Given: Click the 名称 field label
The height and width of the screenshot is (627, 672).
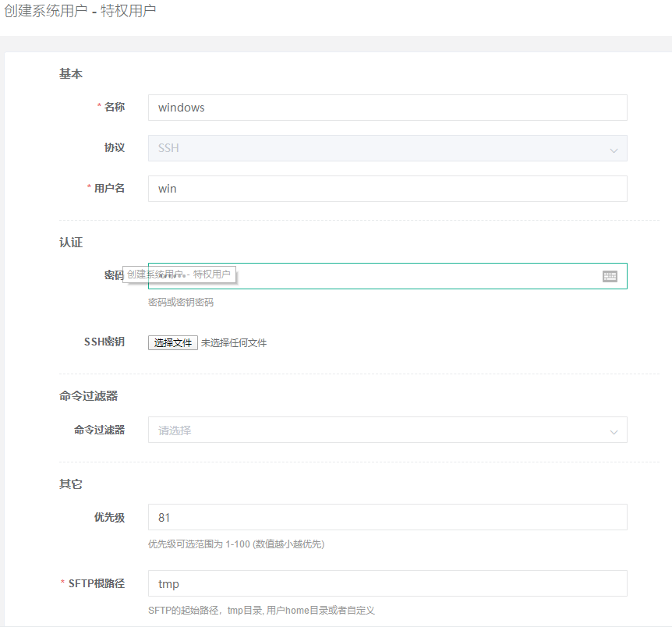Looking at the screenshot, I should click(115, 107).
